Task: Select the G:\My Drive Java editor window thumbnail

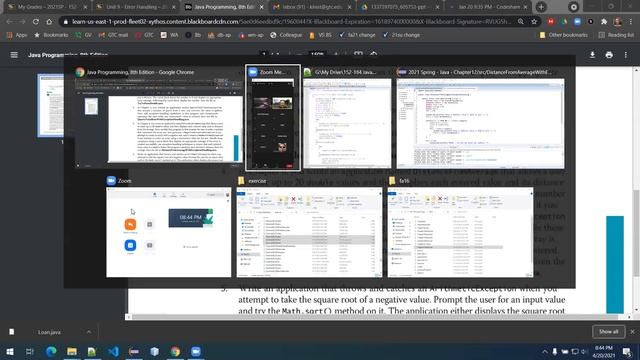Action: point(347,118)
